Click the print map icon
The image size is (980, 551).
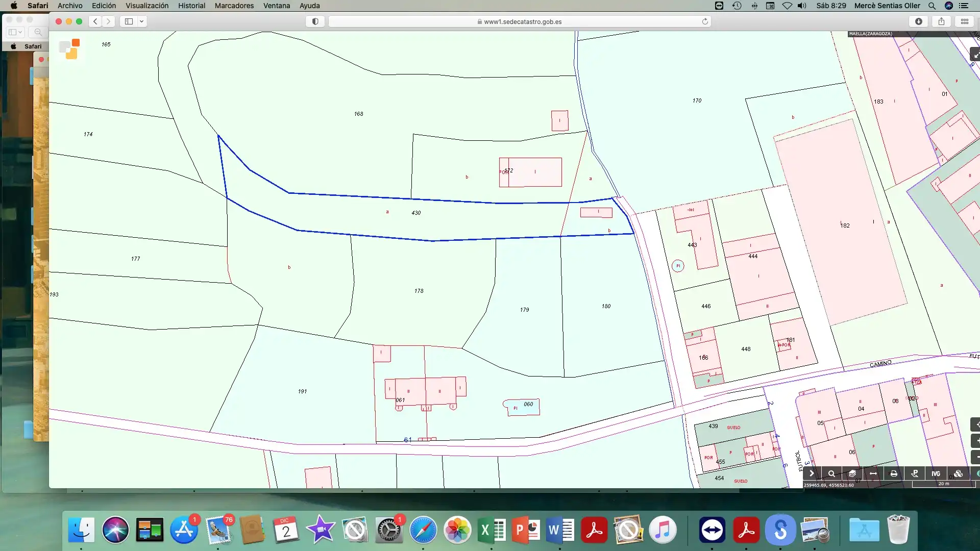tap(894, 473)
